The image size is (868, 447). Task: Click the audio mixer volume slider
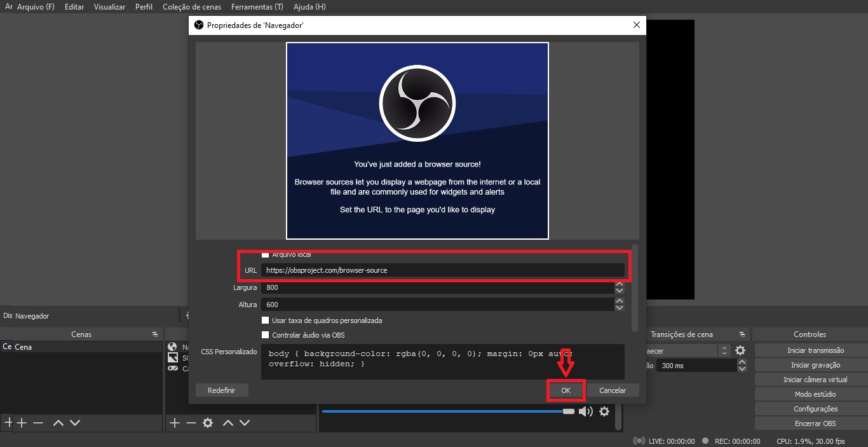pyautogui.click(x=445, y=411)
